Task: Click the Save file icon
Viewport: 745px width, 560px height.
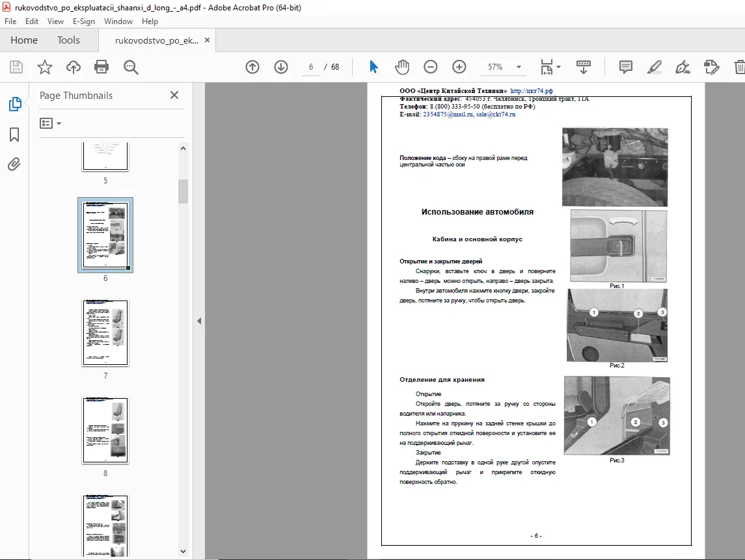Action: click(16, 67)
